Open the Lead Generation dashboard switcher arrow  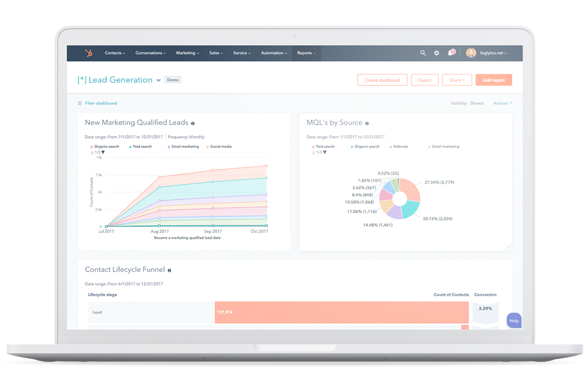coord(158,80)
